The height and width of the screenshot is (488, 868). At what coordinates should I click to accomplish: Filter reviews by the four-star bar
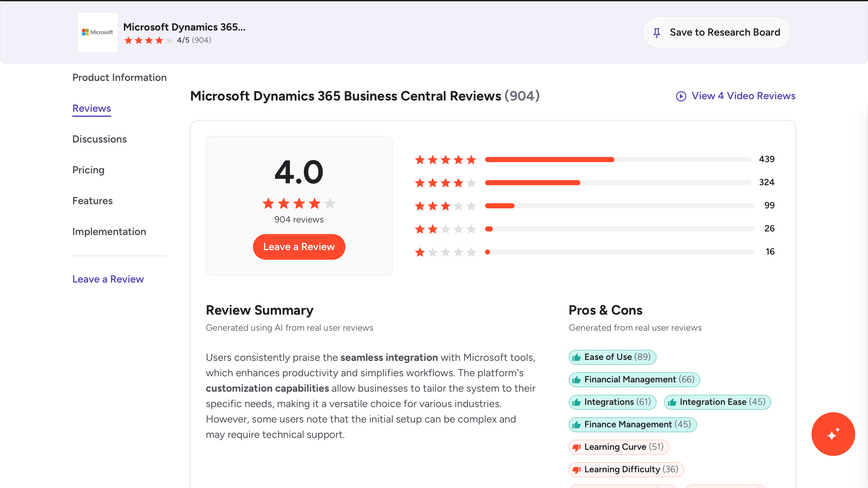coord(595,183)
